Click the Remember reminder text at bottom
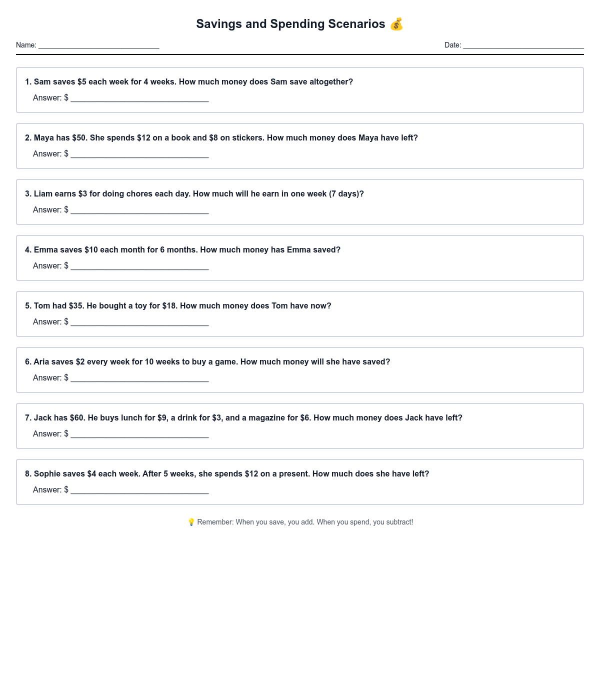Screen dimensions: 600x700 tap(305, 522)
